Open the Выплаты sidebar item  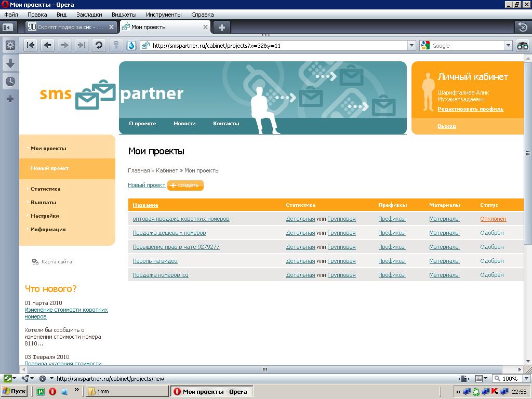click(44, 203)
